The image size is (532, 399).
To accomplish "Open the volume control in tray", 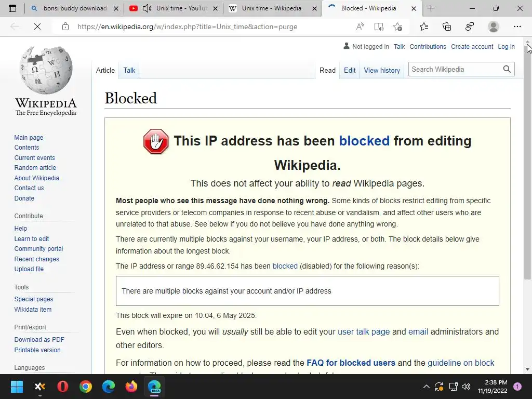I will [466, 387].
